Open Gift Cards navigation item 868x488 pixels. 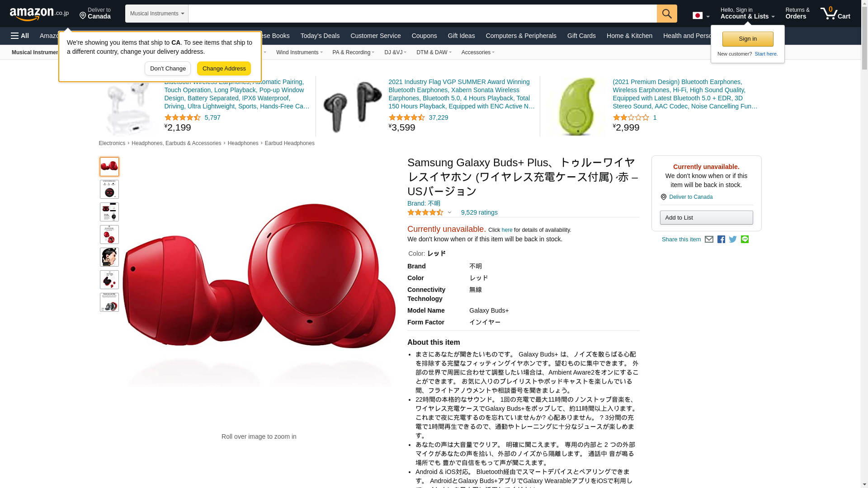tap(581, 36)
